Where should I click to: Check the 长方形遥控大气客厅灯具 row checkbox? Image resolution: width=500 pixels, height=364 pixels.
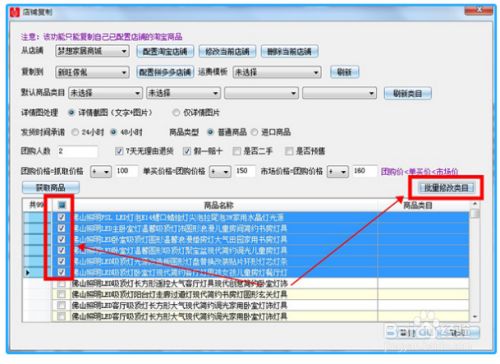tap(61, 284)
